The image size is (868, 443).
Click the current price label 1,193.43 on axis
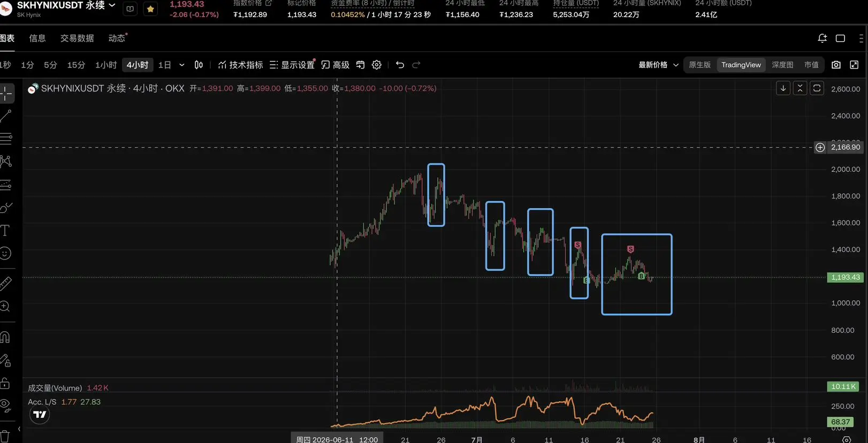845,277
